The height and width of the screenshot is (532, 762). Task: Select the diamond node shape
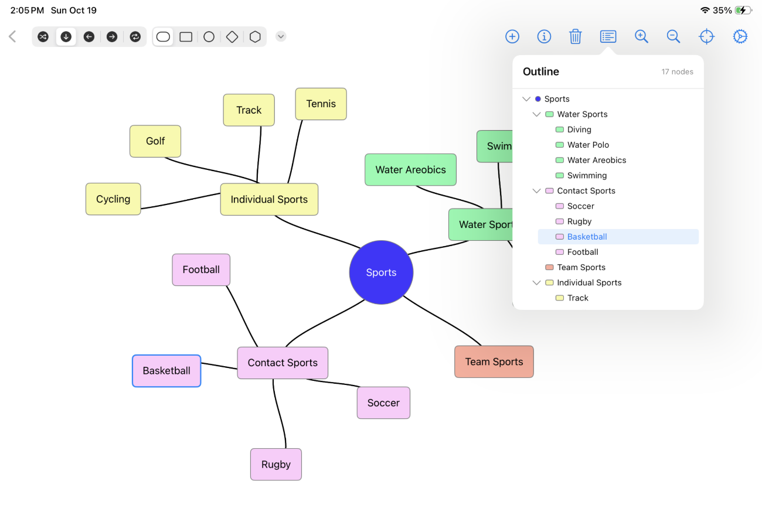[232, 37]
